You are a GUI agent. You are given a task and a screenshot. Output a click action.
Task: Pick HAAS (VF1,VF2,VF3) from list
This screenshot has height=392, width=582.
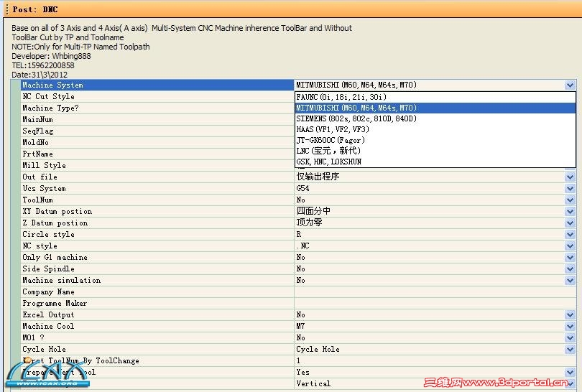[x=435, y=129]
